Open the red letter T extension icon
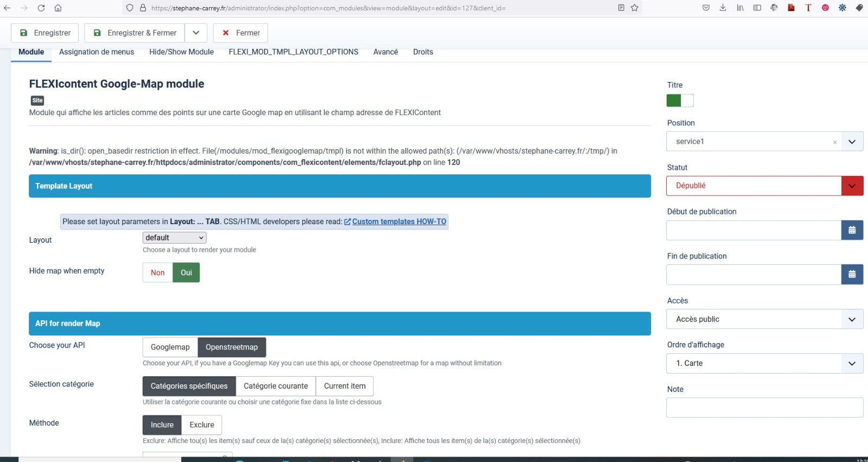868x462 pixels. (808, 8)
